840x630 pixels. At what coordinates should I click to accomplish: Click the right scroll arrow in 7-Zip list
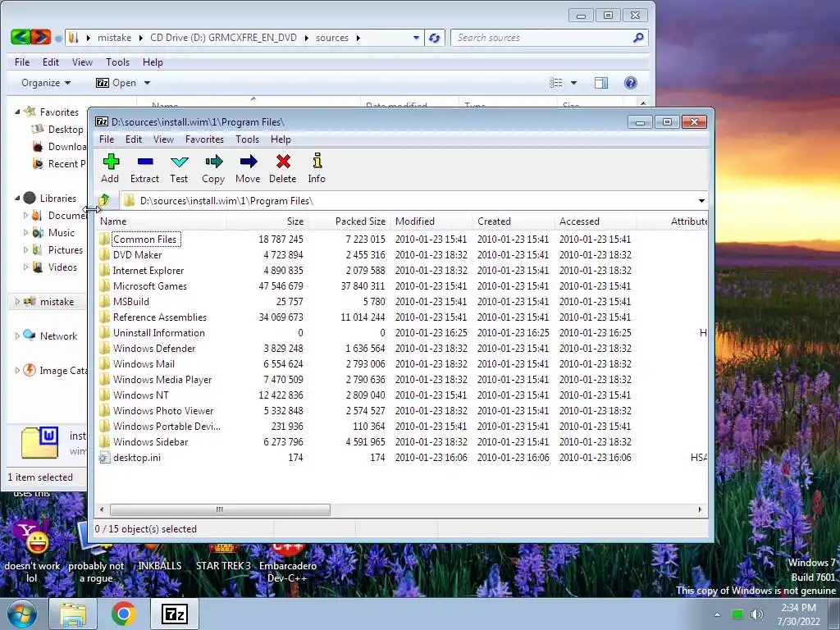point(700,509)
